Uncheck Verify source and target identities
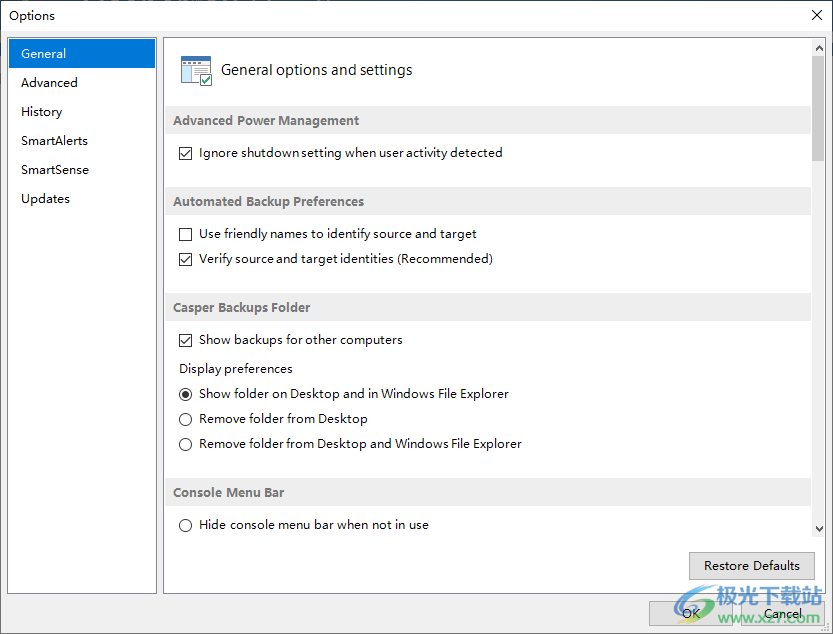Viewport: 833px width, 634px height. (185, 260)
